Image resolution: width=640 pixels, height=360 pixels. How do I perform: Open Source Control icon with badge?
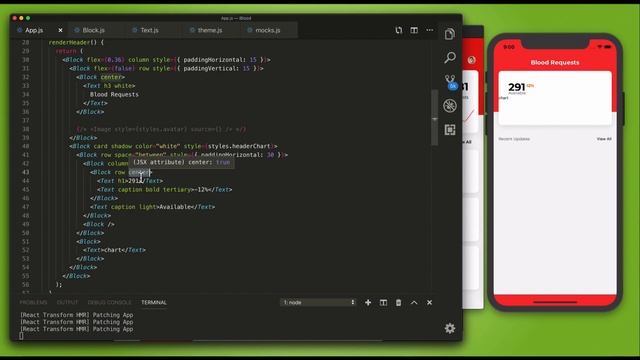click(x=450, y=82)
